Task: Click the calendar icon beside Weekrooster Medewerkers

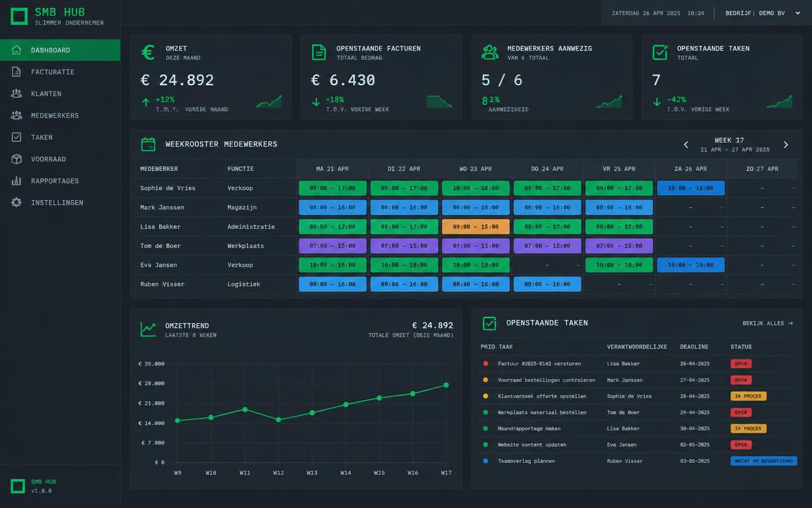Action: (x=148, y=144)
